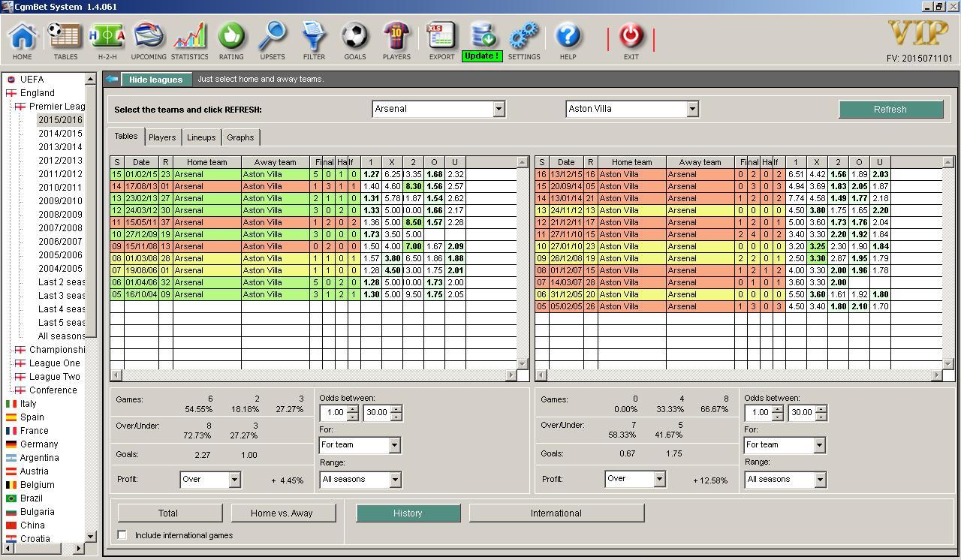Open the GOALS soccer ball icon
This screenshot has height=560, width=961.
point(355,40)
